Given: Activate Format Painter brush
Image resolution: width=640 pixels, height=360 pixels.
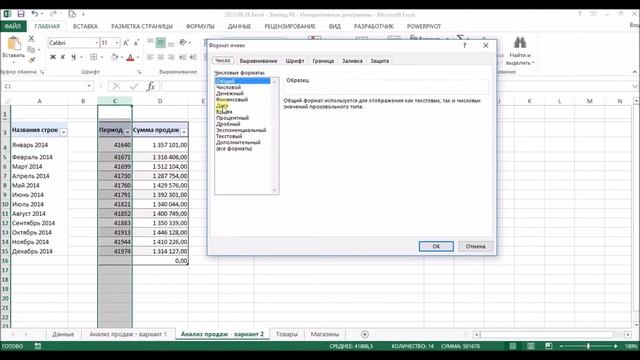Looking at the screenshot, I should (31, 60).
